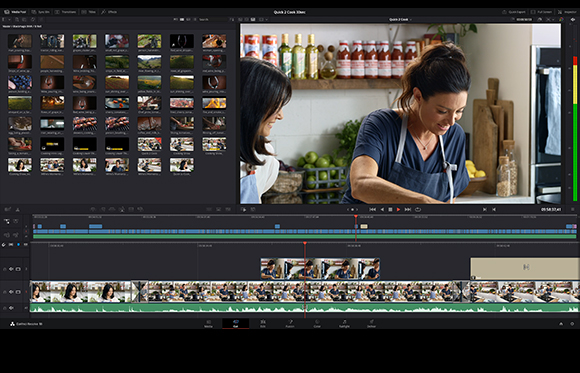Go to first frame of timeline
The height and width of the screenshot is (373, 580).
pos(372,209)
